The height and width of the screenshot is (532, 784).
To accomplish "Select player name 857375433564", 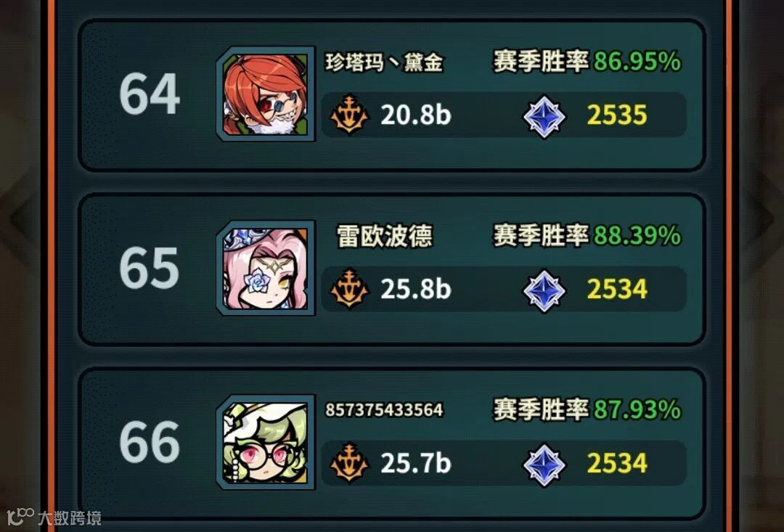I will (x=384, y=410).
